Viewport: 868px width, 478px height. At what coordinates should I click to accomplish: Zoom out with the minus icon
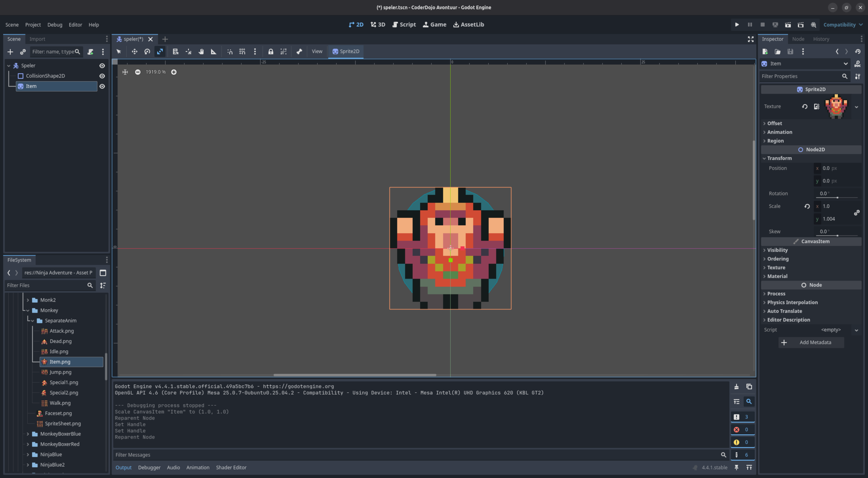(x=138, y=72)
